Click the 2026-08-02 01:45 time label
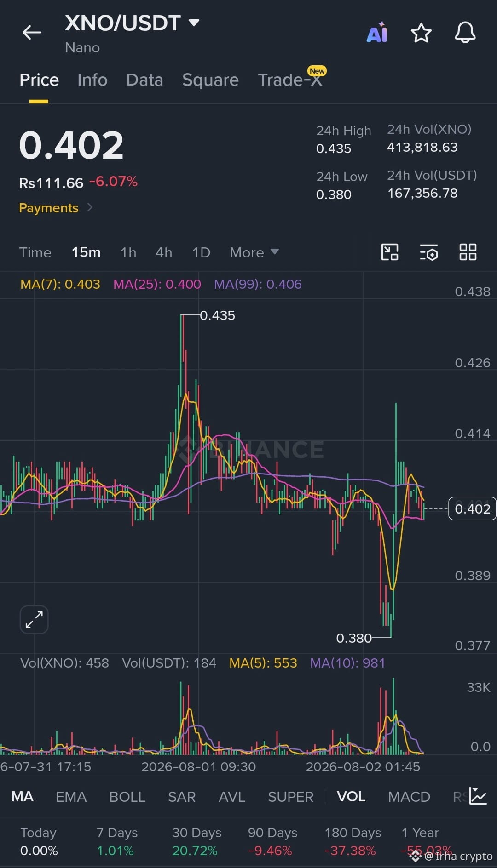Screen dimensions: 497x868 click(x=363, y=766)
